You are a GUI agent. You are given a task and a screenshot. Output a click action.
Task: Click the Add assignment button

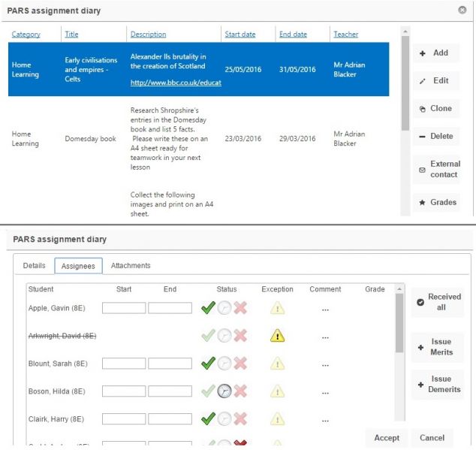tap(436, 53)
